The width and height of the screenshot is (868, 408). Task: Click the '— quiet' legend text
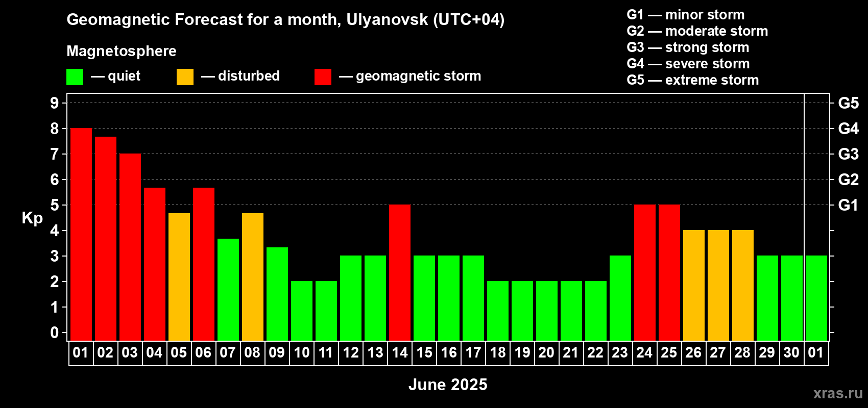115,76
